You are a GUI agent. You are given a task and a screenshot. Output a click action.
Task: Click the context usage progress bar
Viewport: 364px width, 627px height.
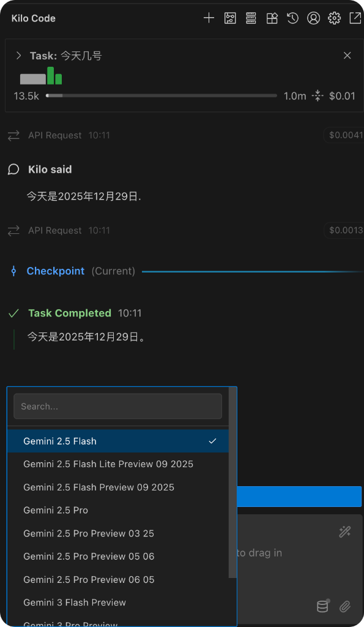tap(162, 96)
